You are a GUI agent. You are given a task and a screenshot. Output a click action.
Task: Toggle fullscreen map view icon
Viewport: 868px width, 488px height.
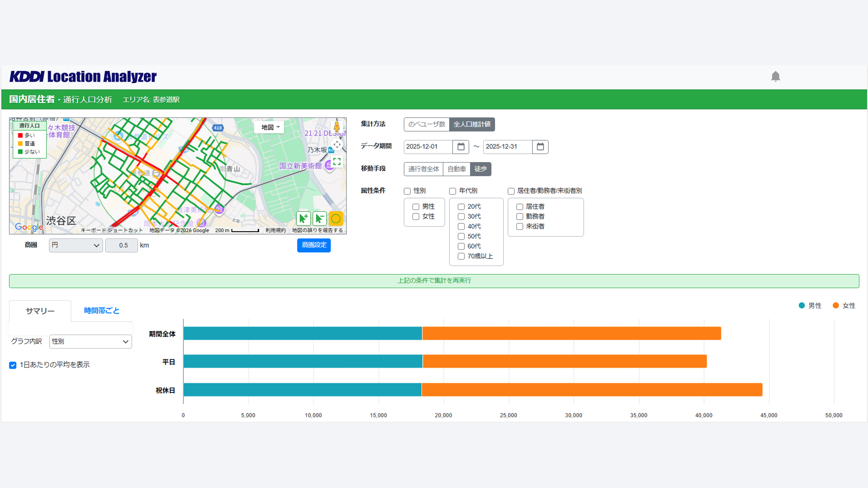click(337, 161)
